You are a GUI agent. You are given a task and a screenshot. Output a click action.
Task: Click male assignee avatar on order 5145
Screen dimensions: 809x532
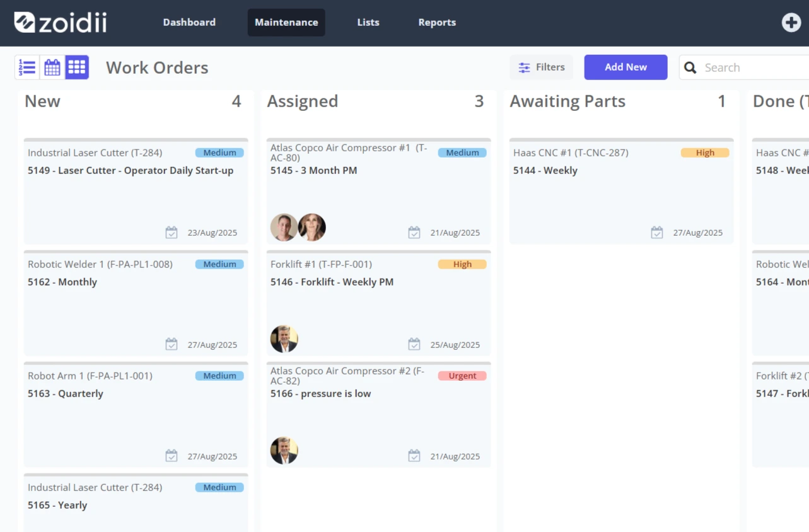pyautogui.click(x=284, y=228)
